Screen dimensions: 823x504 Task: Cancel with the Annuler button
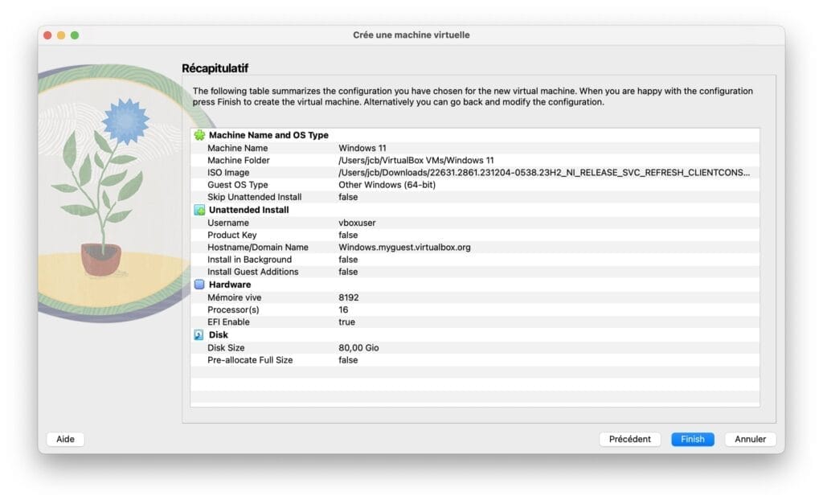click(x=750, y=439)
